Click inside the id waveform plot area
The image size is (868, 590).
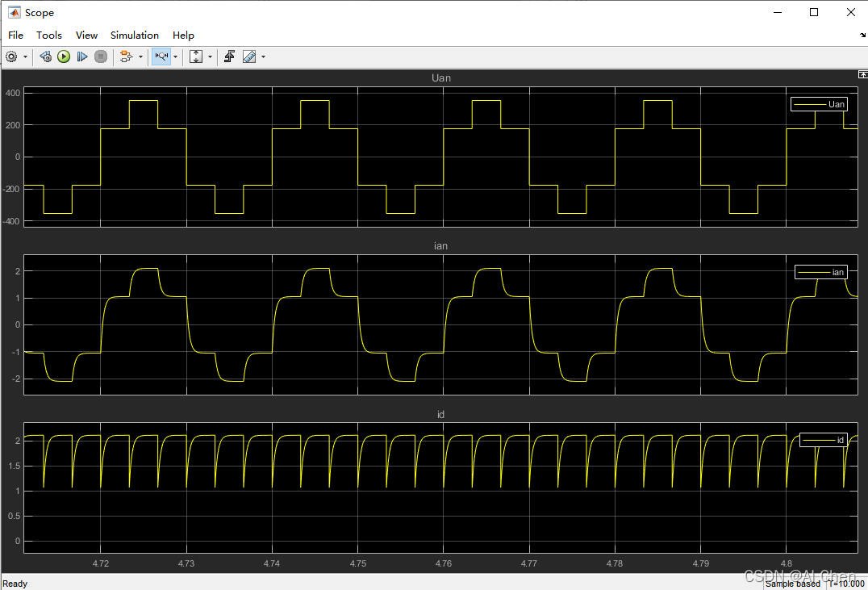pos(440,488)
